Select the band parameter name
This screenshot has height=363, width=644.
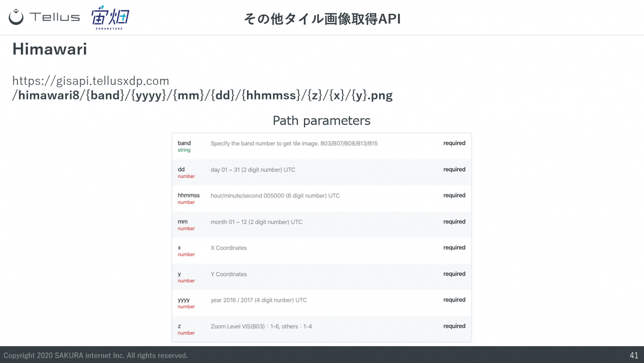coord(184,143)
